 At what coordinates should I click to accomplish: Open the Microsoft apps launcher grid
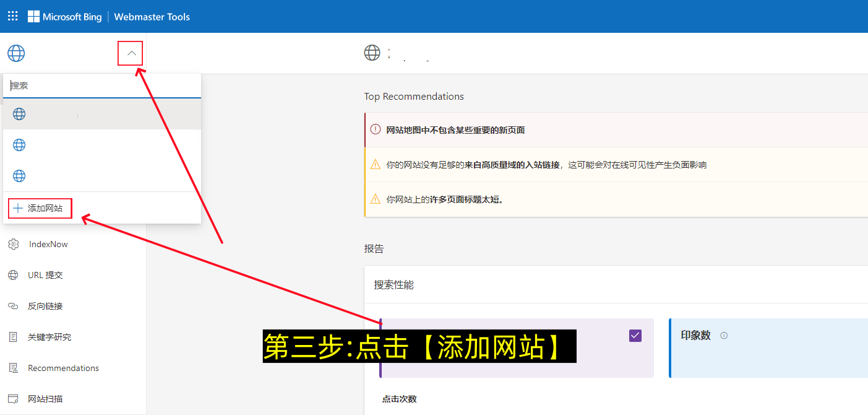12,16
